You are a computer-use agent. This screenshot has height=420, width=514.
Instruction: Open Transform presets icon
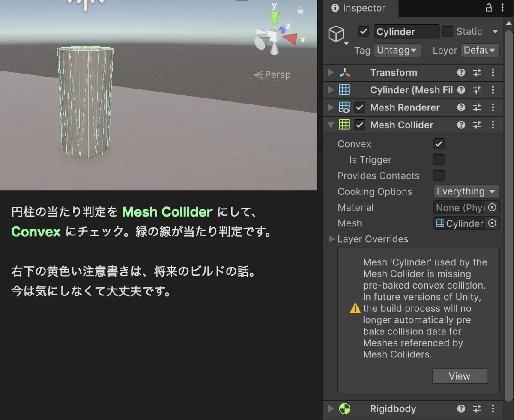[477, 72]
